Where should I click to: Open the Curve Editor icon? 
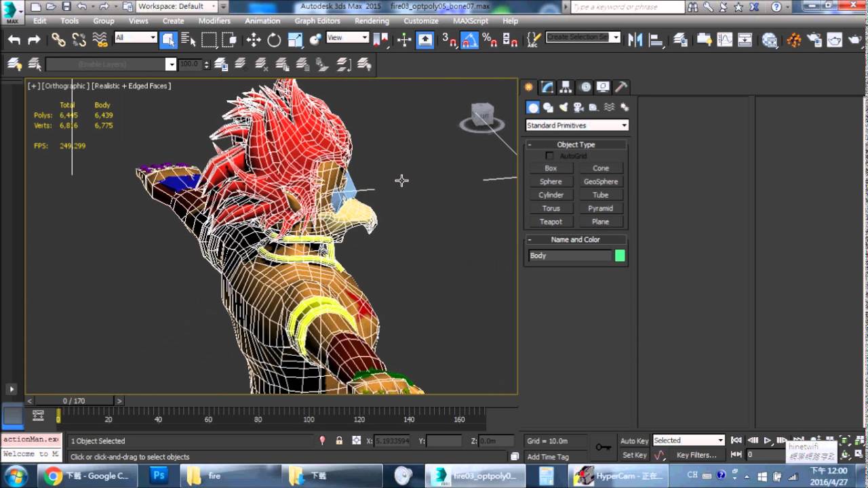pyautogui.click(x=725, y=40)
